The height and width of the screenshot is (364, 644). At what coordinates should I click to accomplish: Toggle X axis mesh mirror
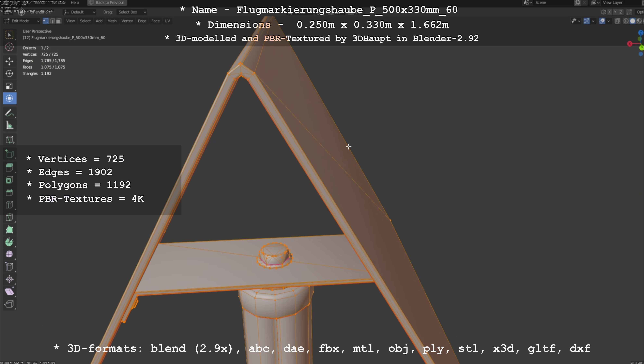pos(610,12)
